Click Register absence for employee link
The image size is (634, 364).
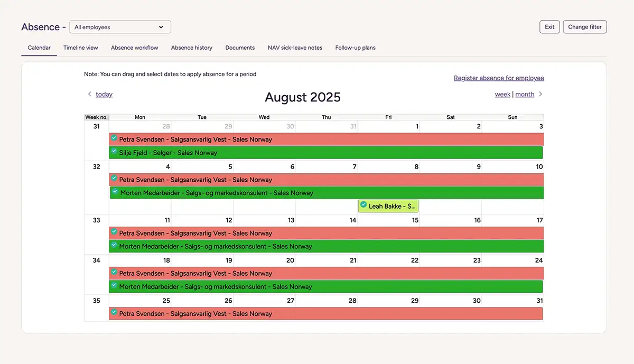[499, 78]
